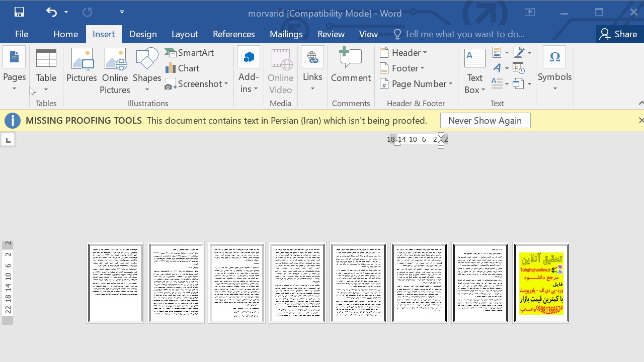The image size is (644, 362).
Task: Open the Add-ins menu
Action: click(249, 70)
